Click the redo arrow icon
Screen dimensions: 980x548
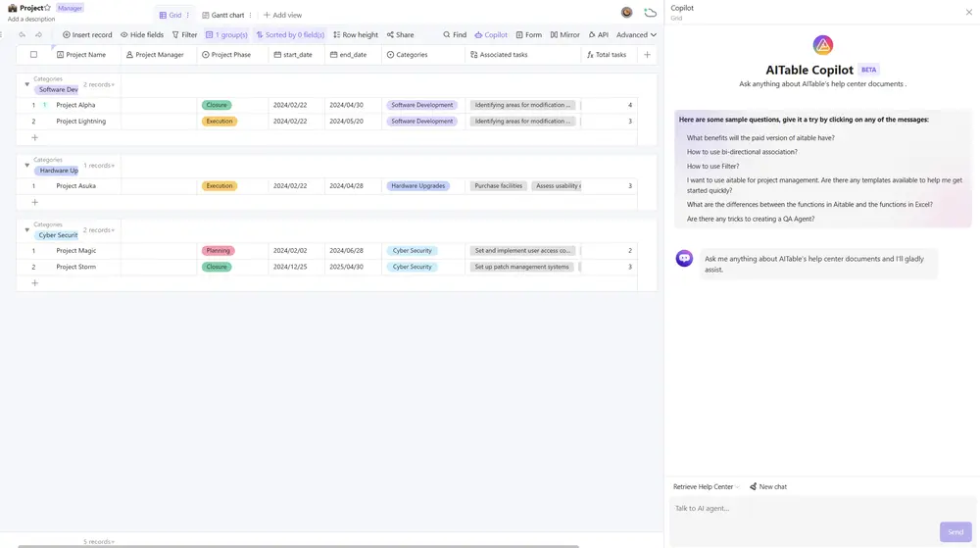pyautogui.click(x=39, y=35)
